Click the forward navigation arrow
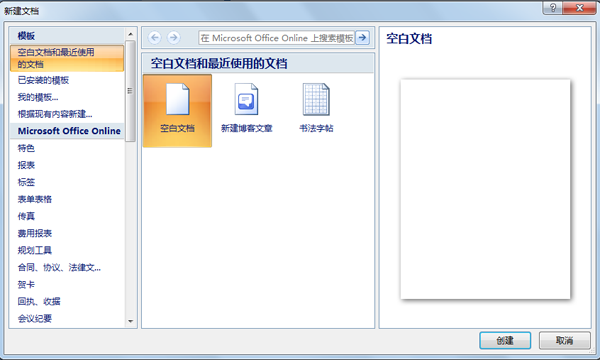The height and width of the screenshot is (360, 600). (173, 37)
